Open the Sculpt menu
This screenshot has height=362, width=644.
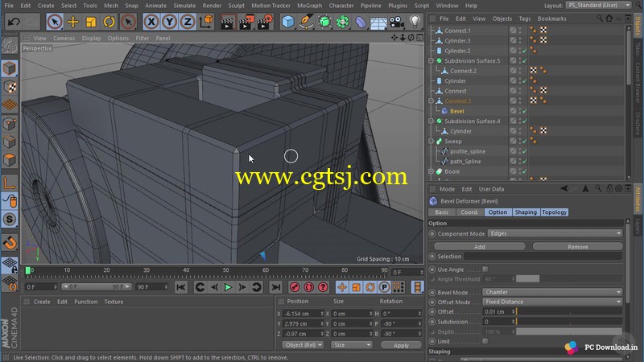[x=236, y=6]
